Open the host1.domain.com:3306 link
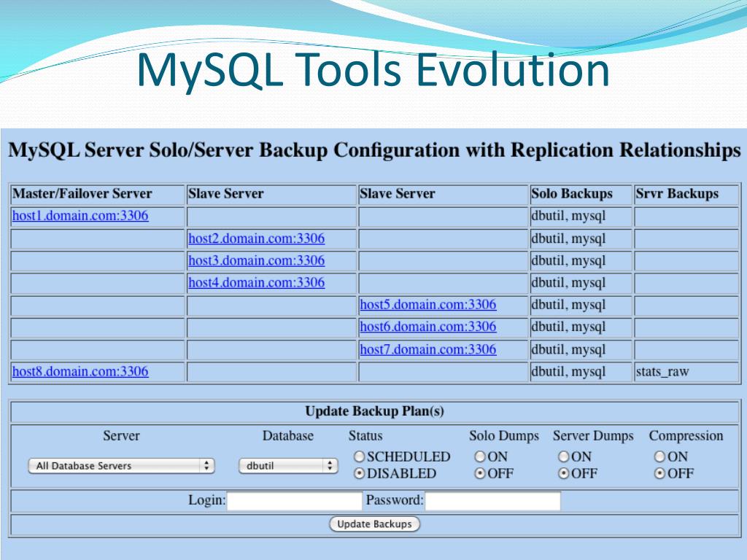This screenshot has height=560, width=747. [80, 216]
